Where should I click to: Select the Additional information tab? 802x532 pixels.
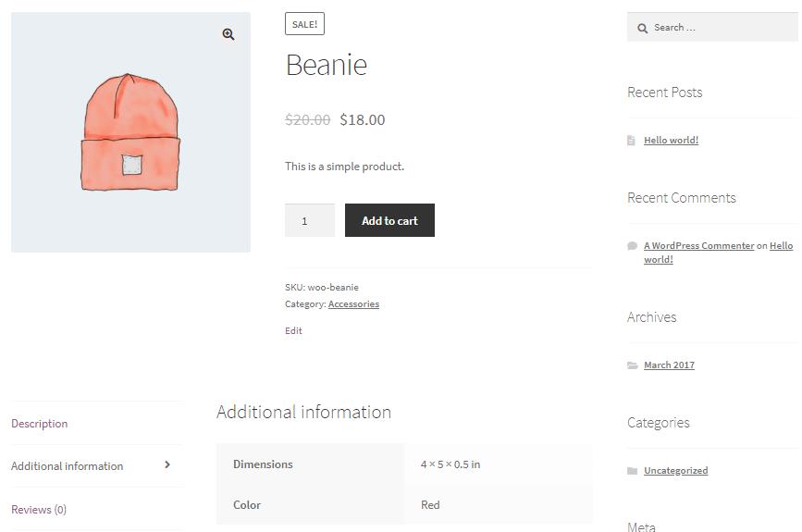[x=67, y=466]
